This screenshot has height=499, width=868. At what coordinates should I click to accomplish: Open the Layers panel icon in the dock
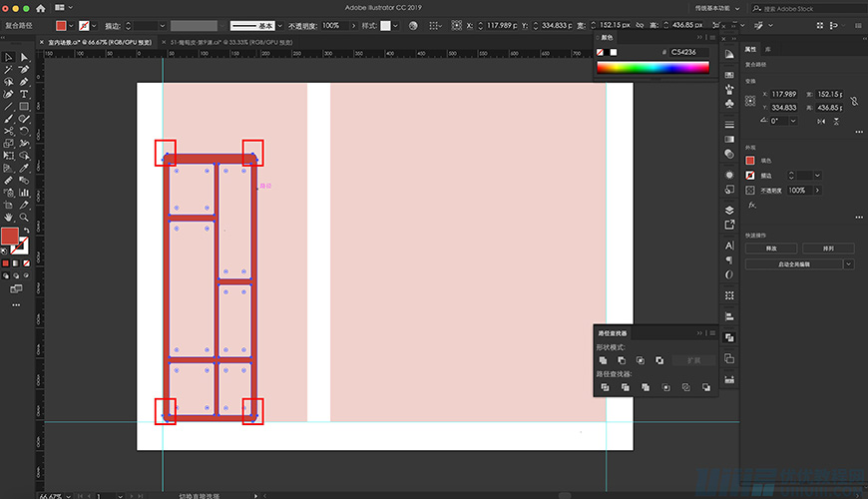(x=729, y=210)
